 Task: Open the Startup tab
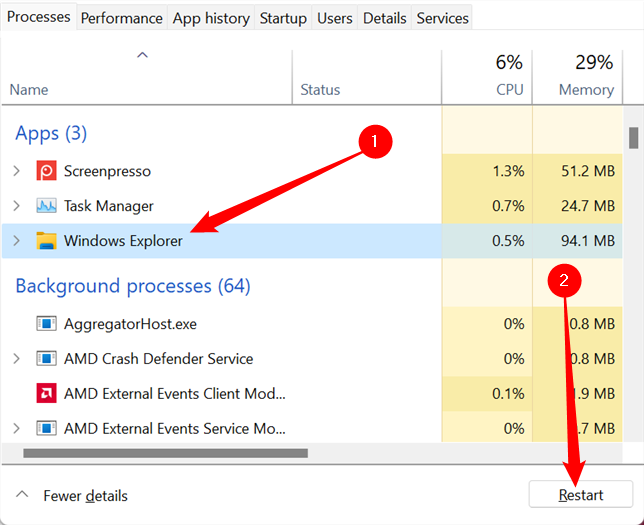pyautogui.click(x=283, y=18)
